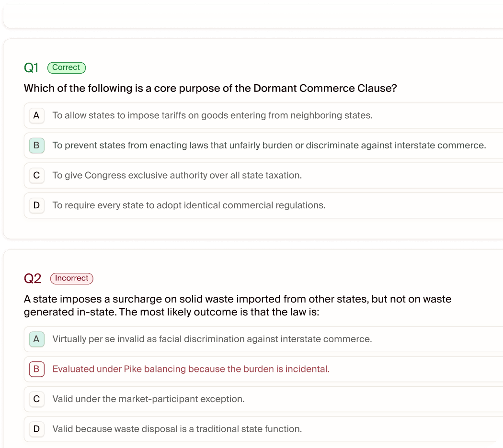Choose option about tariffs on neighboring states
The image size is (503, 448).
click(x=263, y=115)
